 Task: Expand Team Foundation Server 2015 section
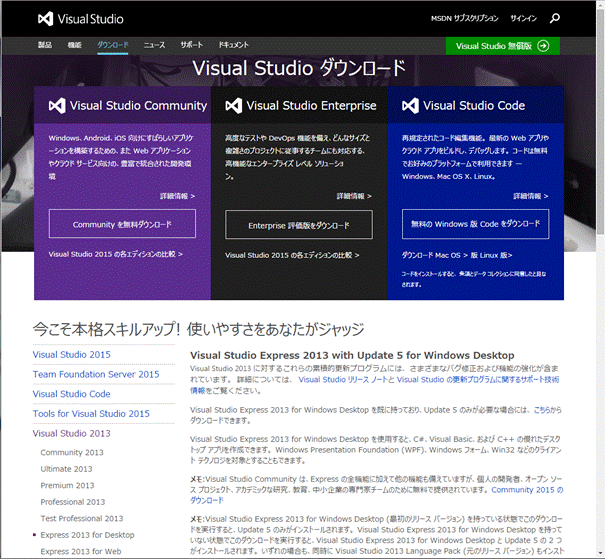pos(96,374)
